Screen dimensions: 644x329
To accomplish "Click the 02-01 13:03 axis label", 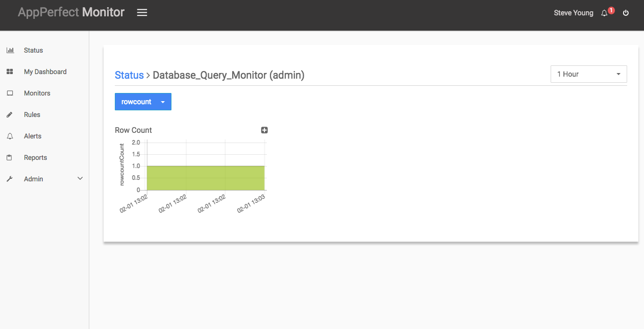I will [x=251, y=203].
